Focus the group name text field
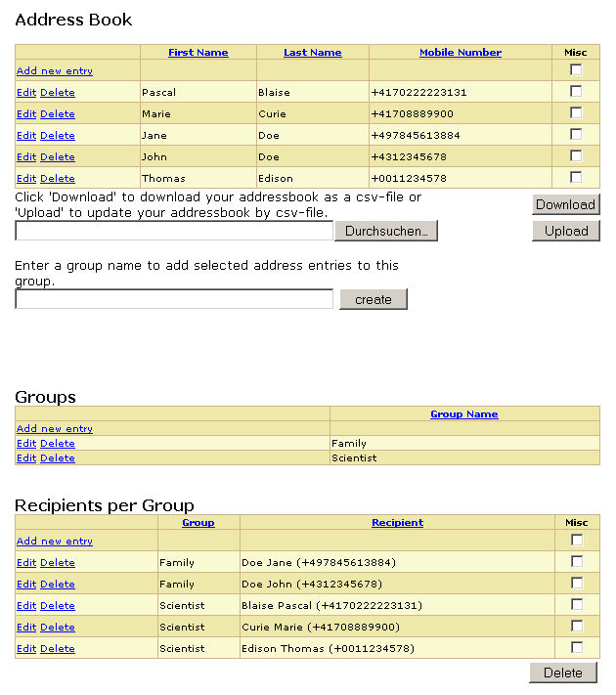The width and height of the screenshot is (616, 695). 174,300
